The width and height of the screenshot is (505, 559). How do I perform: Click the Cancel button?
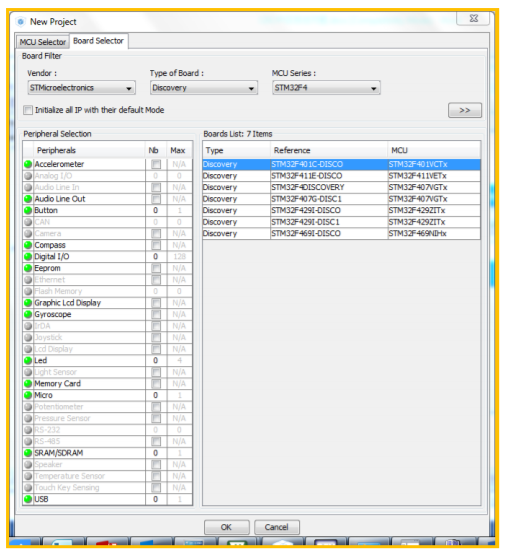[277, 527]
